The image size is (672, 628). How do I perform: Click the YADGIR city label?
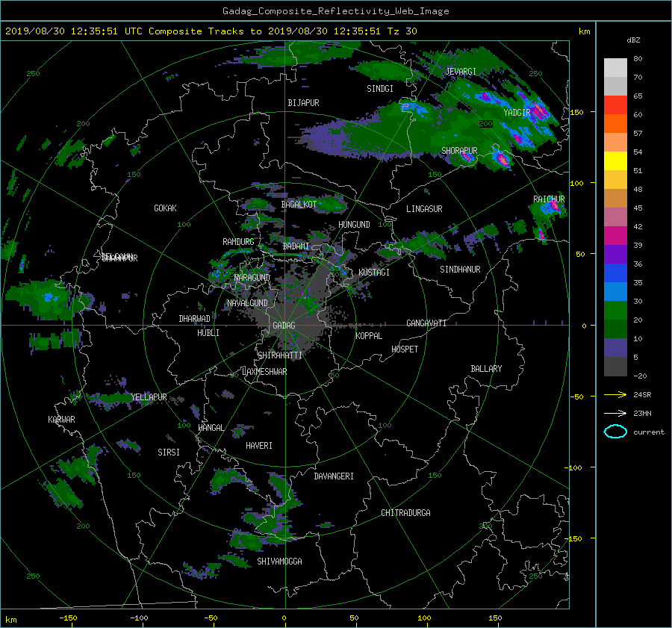[x=517, y=113]
